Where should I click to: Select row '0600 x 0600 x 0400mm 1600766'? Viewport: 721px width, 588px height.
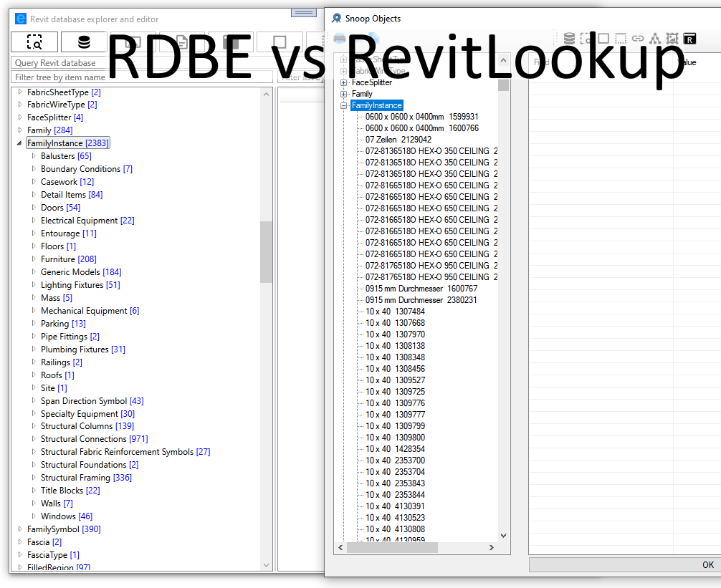[422, 128]
